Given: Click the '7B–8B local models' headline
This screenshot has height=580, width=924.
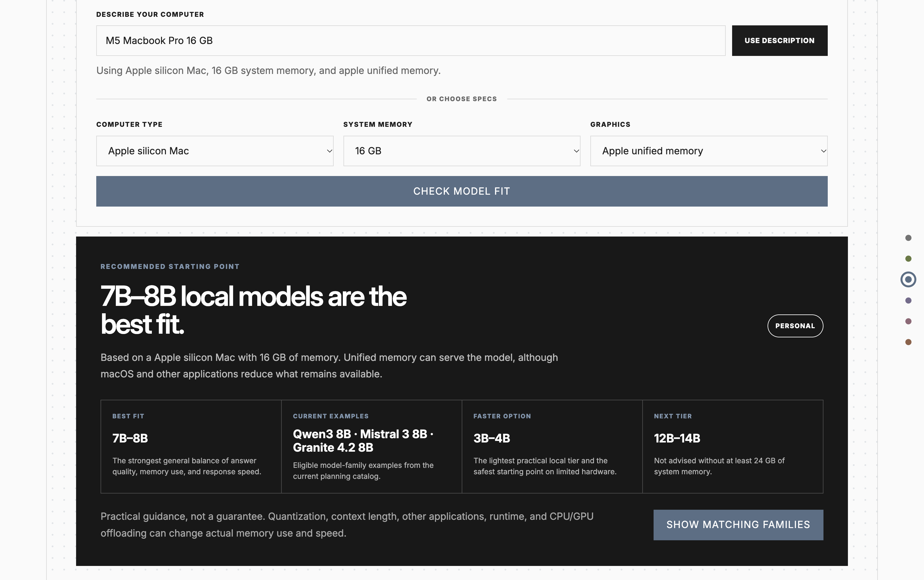Looking at the screenshot, I should [x=253, y=310].
